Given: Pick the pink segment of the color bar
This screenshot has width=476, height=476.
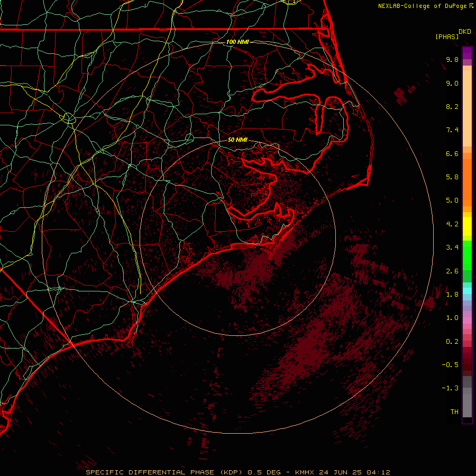Looking at the screenshot, I should [x=467, y=321].
